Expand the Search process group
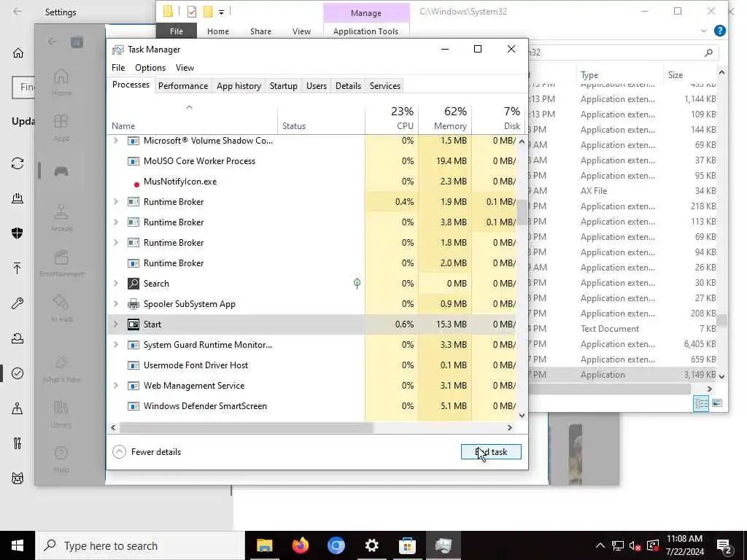Image resolution: width=747 pixels, height=560 pixels. pos(115,284)
